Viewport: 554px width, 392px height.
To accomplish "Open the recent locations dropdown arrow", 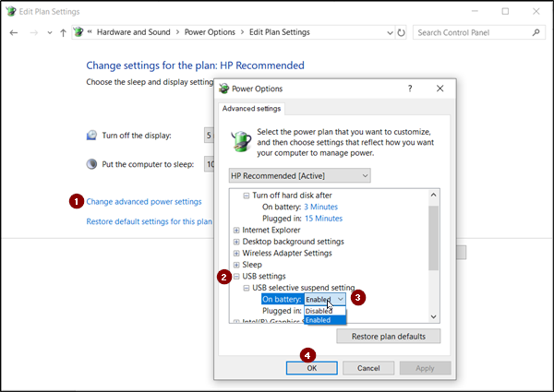I will tap(50, 33).
